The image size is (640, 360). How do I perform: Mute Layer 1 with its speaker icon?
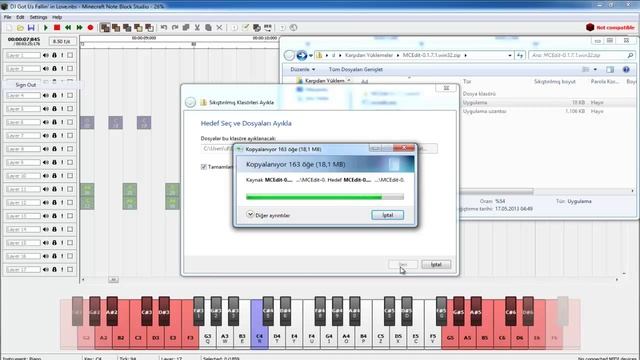(x=46, y=55)
